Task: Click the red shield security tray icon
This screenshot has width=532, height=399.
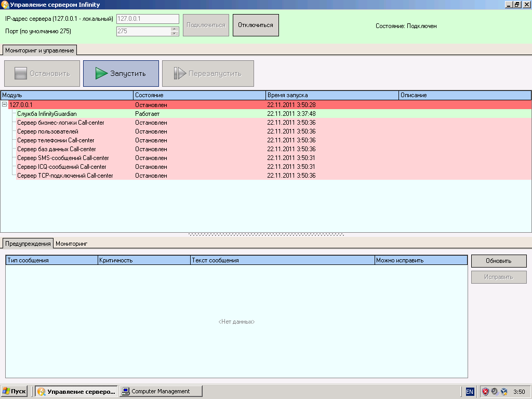Action: click(486, 392)
